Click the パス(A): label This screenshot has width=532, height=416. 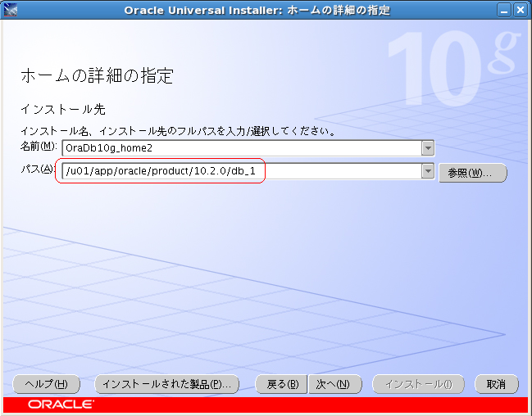(x=38, y=169)
